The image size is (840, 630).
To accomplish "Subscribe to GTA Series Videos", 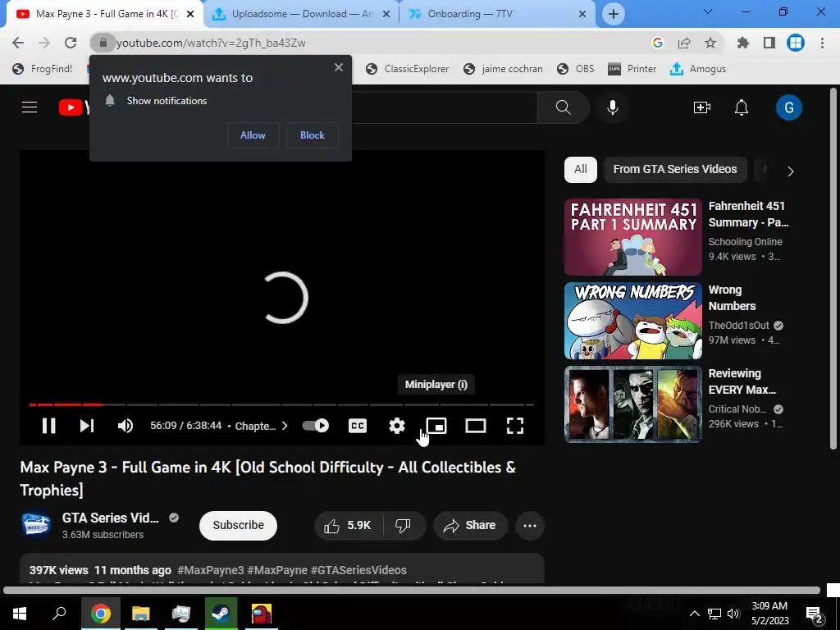I will point(239,526).
